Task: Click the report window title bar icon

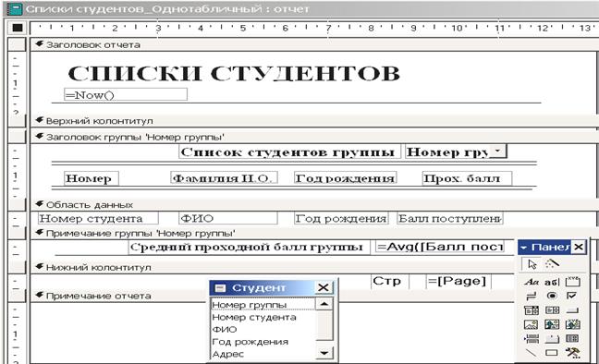Action: tap(15, 9)
